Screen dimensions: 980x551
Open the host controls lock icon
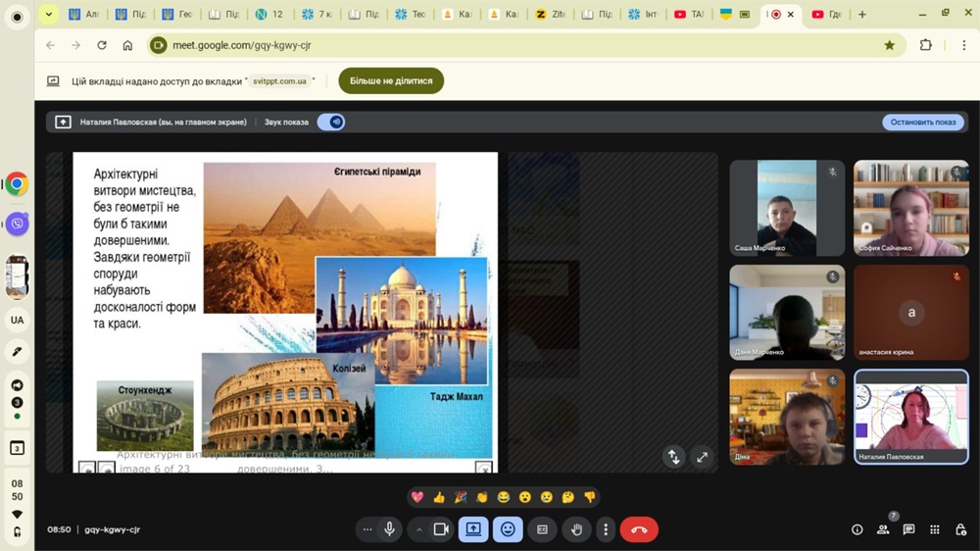959,529
